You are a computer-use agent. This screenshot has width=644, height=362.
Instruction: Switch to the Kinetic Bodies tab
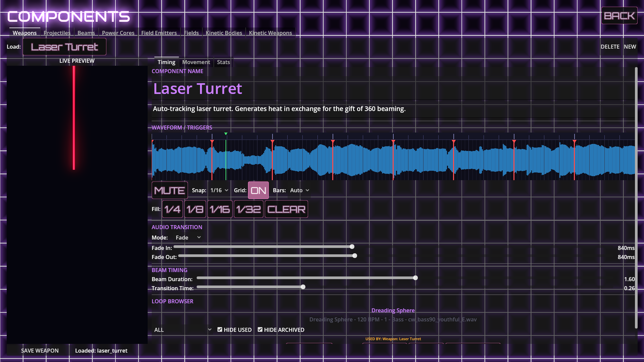pyautogui.click(x=224, y=33)
